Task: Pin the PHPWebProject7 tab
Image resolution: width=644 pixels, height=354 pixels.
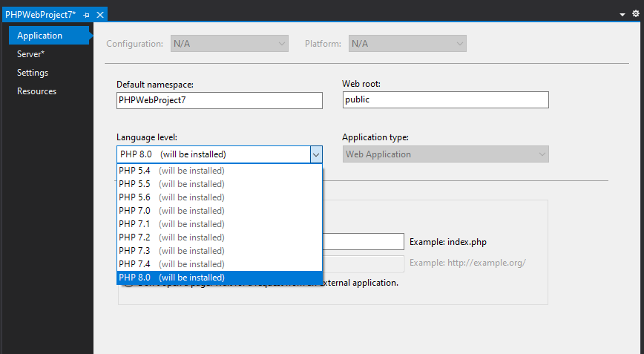Action: point(86,15)
